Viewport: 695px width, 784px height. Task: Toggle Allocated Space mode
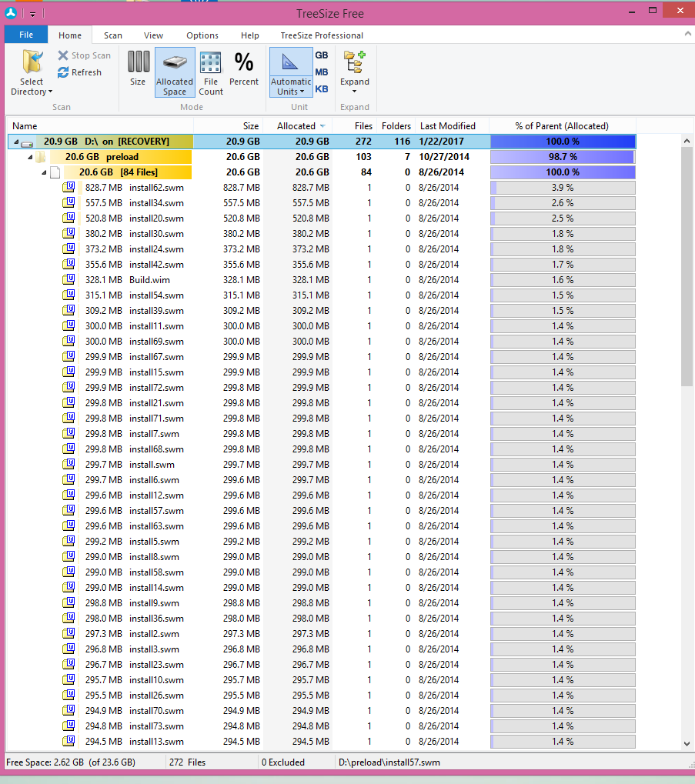(x=175, y=72)
